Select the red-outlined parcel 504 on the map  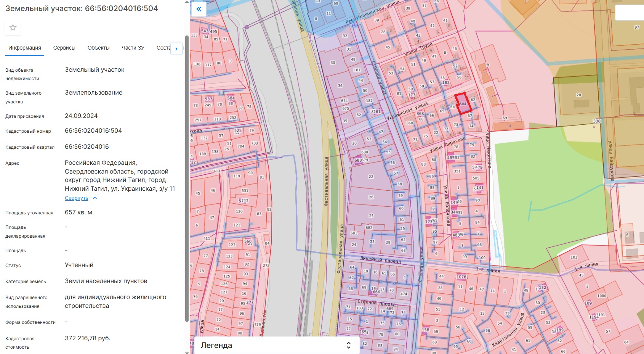click(463, 104)
